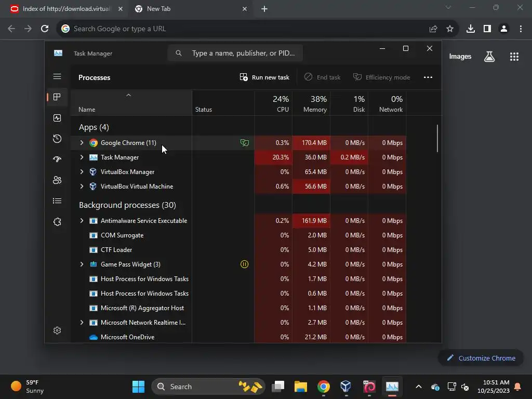The width and height of the screenshot is (532, 399).
Task: Focus the Task Manager search field
Action: coord(235,54)
